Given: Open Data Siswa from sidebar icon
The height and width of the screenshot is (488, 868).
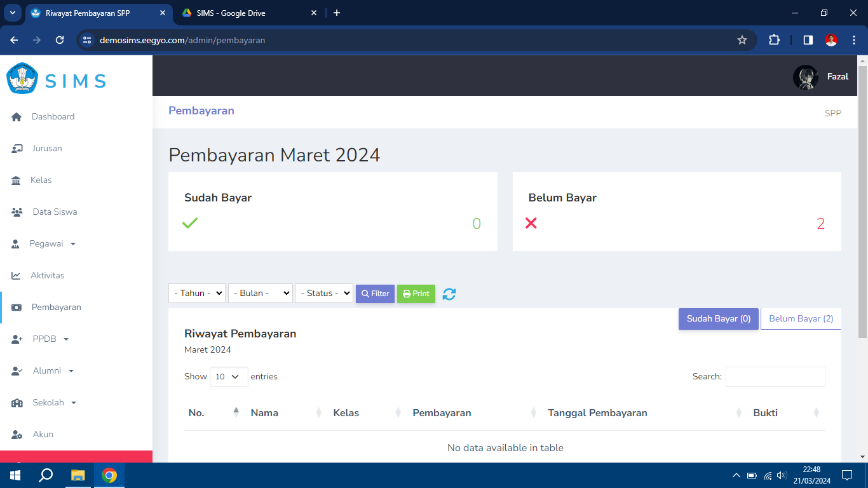Looking at the screenshot, I should pos(17,212).
